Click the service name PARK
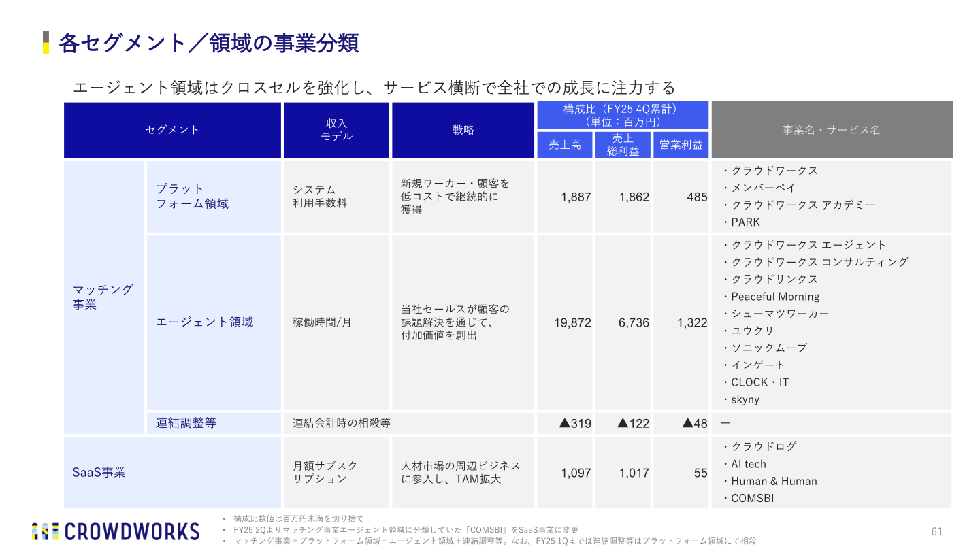Screen dimensions: 980x551 click(745, 222)
